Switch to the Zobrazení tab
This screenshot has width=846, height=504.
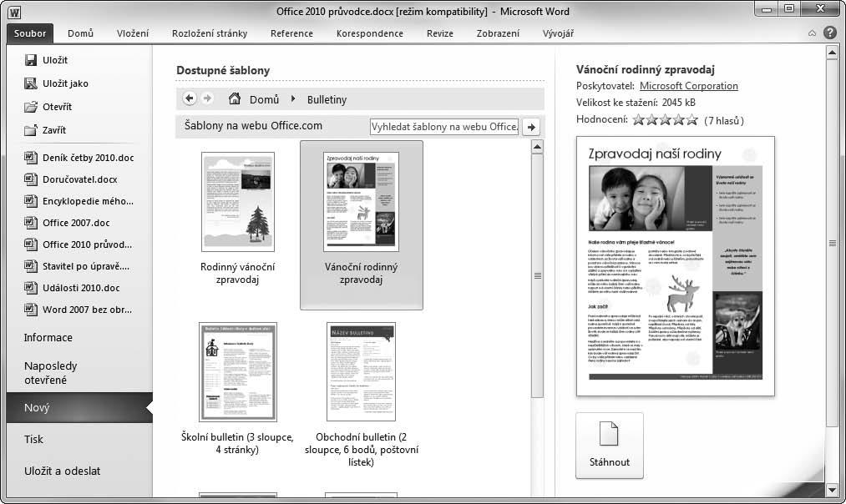pyautogui.click(x=498, y=33)
